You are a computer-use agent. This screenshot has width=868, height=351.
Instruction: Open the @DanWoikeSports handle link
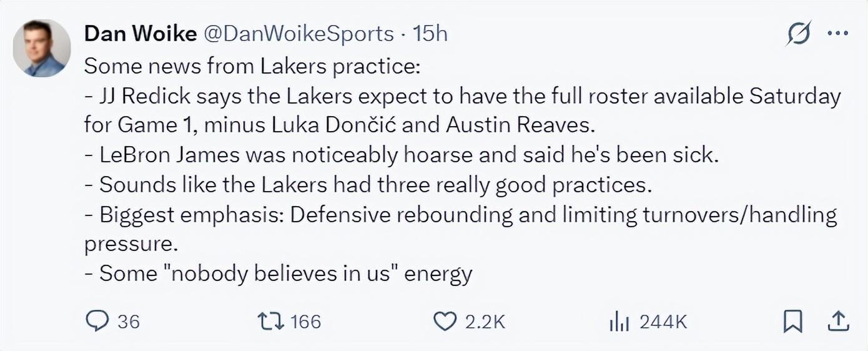pos(298,34)
